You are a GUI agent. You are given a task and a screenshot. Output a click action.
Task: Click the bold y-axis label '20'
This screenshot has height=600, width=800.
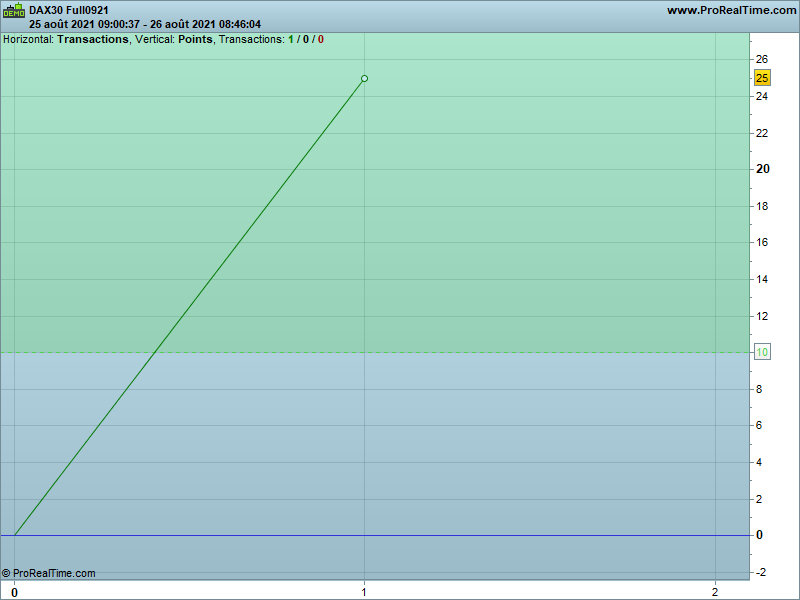point(763,169)
